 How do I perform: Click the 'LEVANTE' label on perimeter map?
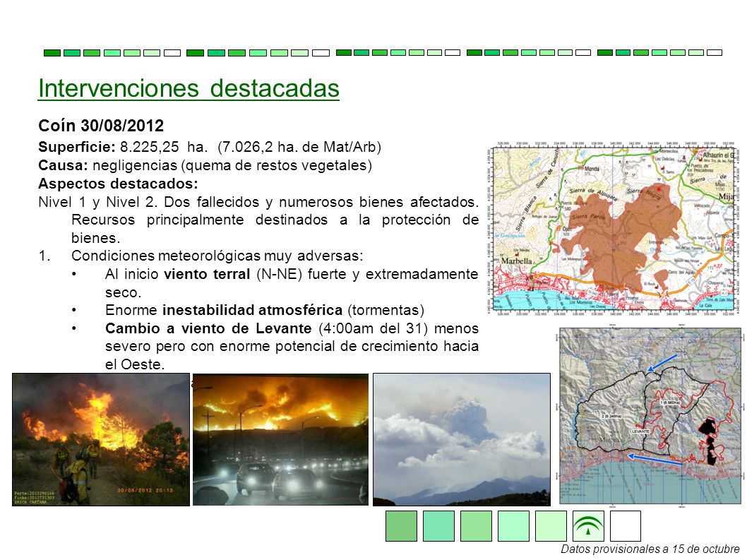[640, 431]
